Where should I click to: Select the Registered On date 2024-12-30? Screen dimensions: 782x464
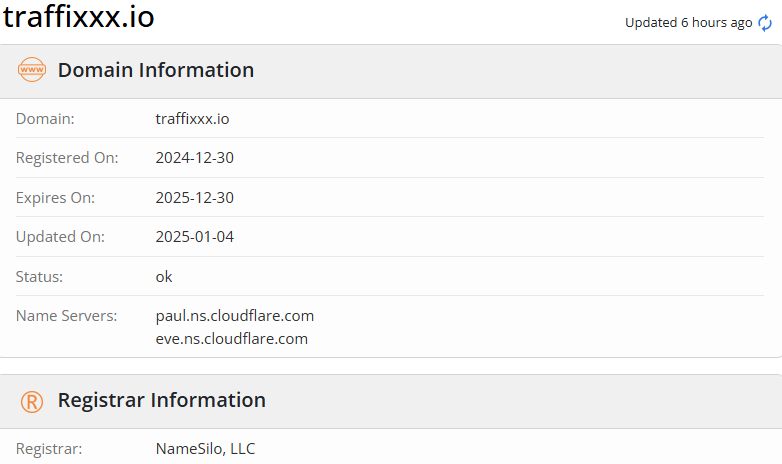(194, 158)
